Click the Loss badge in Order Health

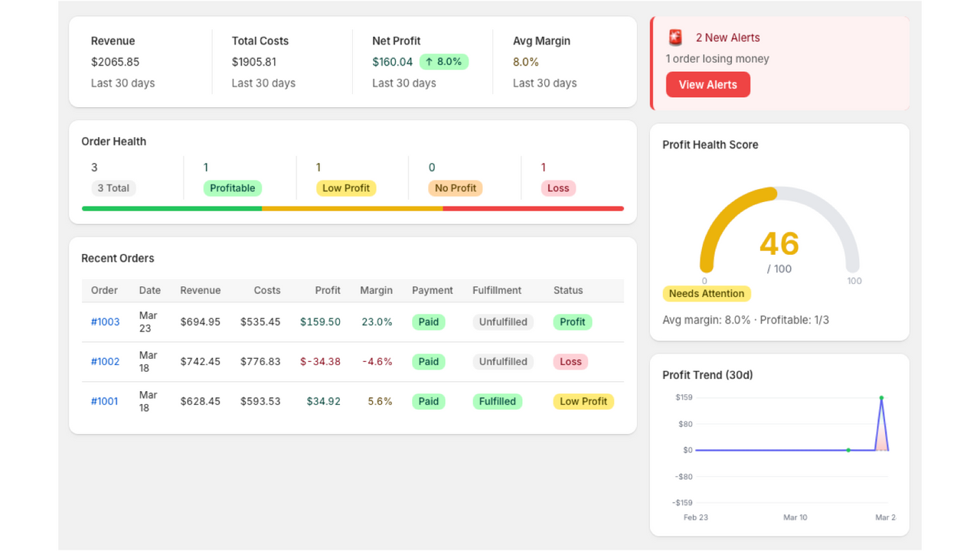point(559,188)
